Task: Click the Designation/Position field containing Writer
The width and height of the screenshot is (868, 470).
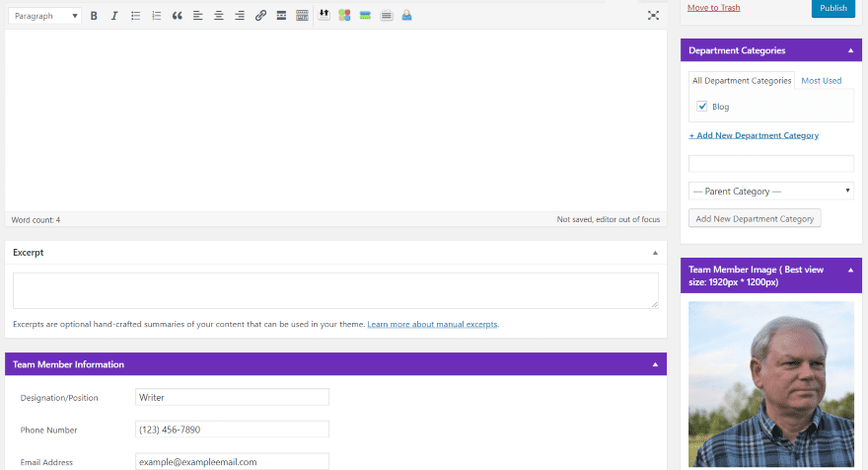Action: [232, 397]
